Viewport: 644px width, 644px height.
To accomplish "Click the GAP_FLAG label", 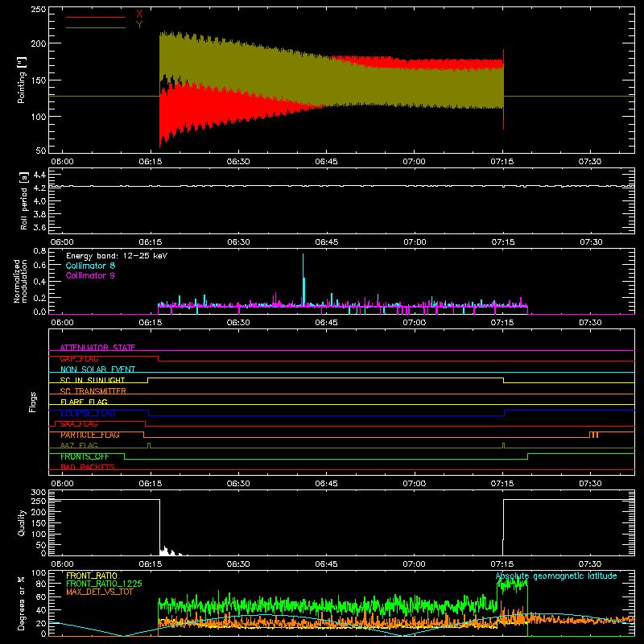I will pos(79,358).
